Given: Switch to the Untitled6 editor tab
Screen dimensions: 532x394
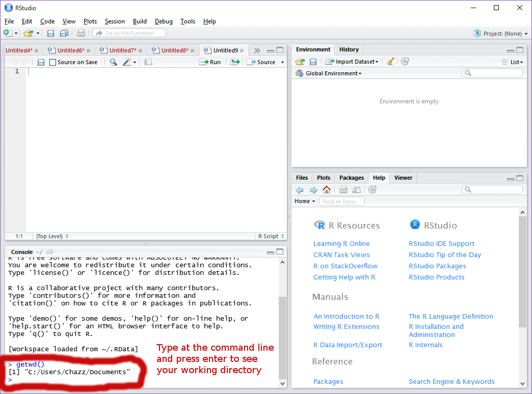Looking at the screenshot, I should (x=70, y=50).
